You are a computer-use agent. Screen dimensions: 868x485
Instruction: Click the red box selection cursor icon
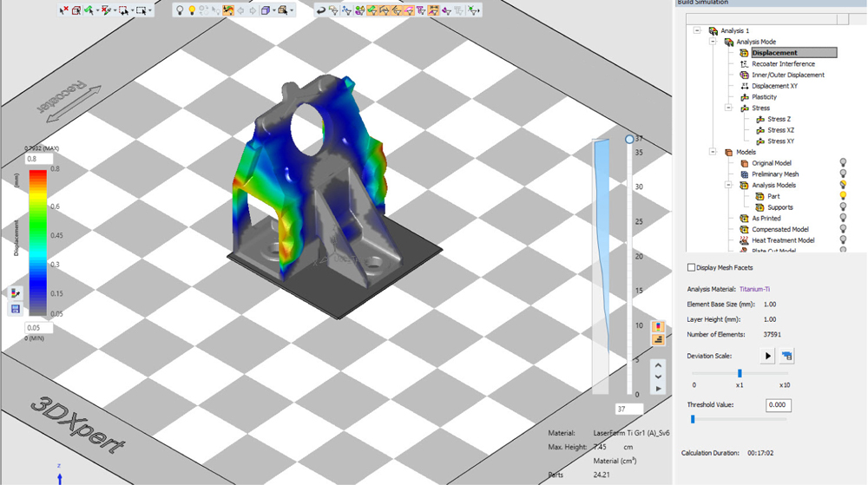tap(76, 10)
